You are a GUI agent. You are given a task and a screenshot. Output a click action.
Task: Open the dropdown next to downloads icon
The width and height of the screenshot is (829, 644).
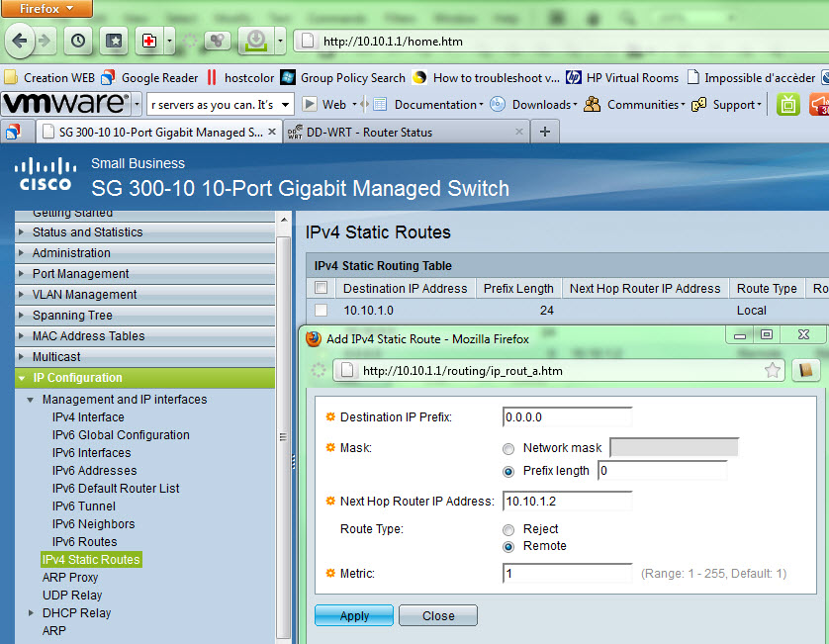tap(280, 41)
